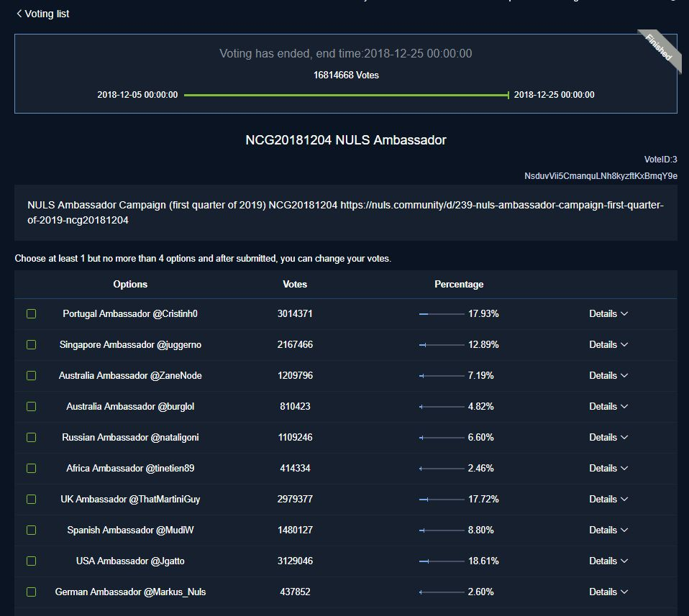The width and height of the screenshot is (689, 616).
Task: Check Singapore Ambassador @juggerno option
Action: click(x=31, y=345)
